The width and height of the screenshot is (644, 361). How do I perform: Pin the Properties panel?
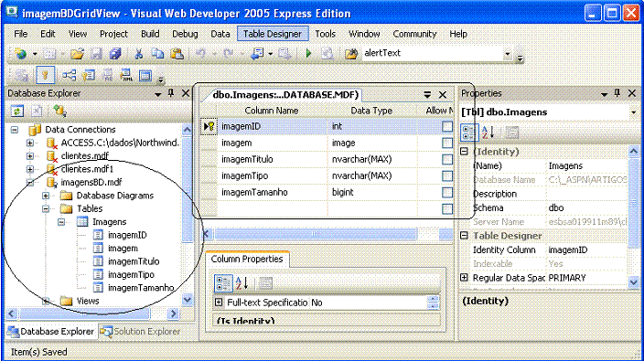[617, 93]
